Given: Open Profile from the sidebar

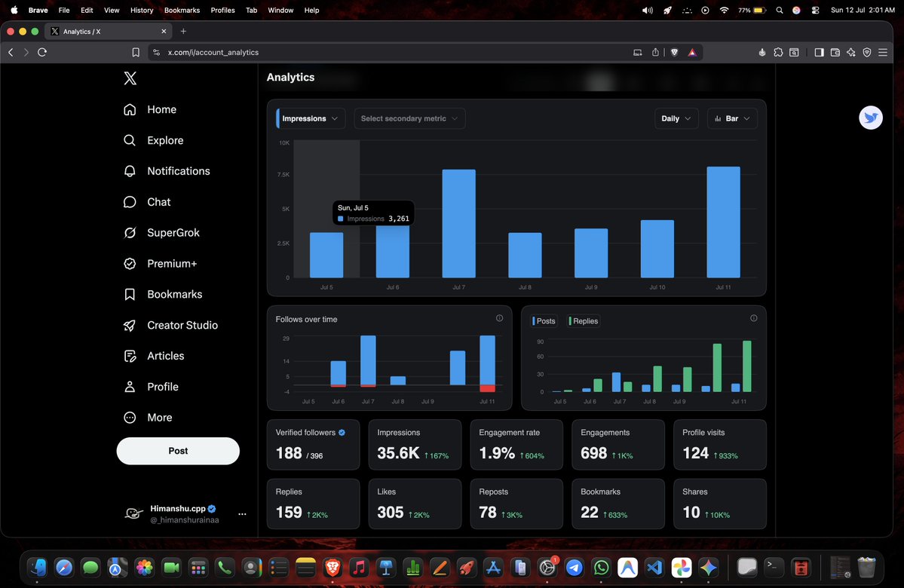Looking at the screenshot, I should pos(151,387).
